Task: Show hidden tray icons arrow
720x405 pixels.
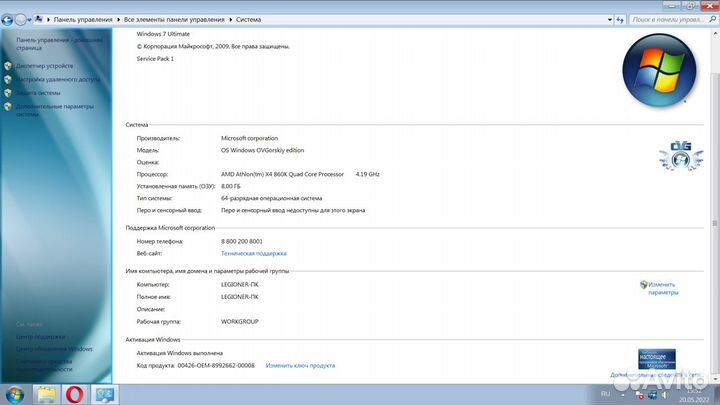Action: point(623,394)
